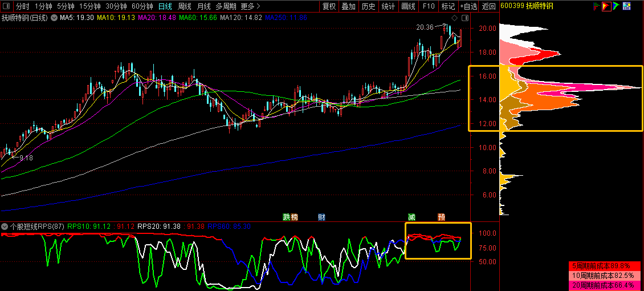Switch to the 60分钟 period tab

(x=142, y=7)
